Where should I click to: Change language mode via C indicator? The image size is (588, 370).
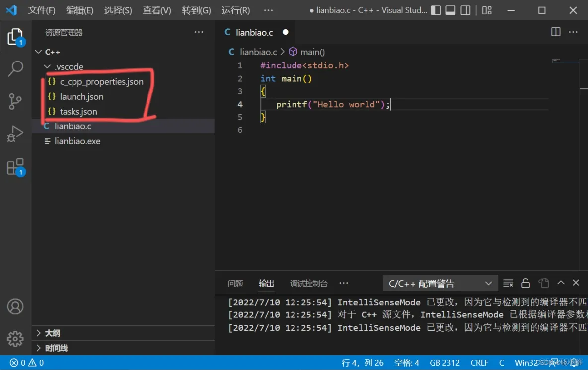coord(502,363)
